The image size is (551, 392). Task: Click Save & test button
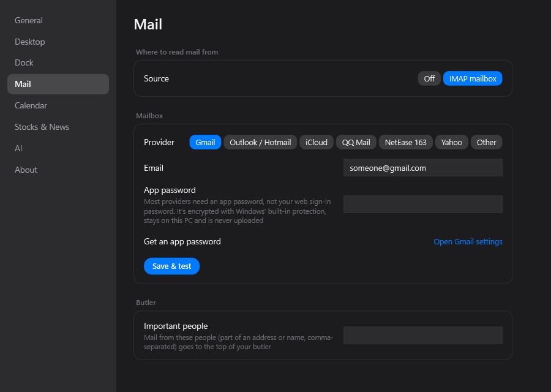171,266
